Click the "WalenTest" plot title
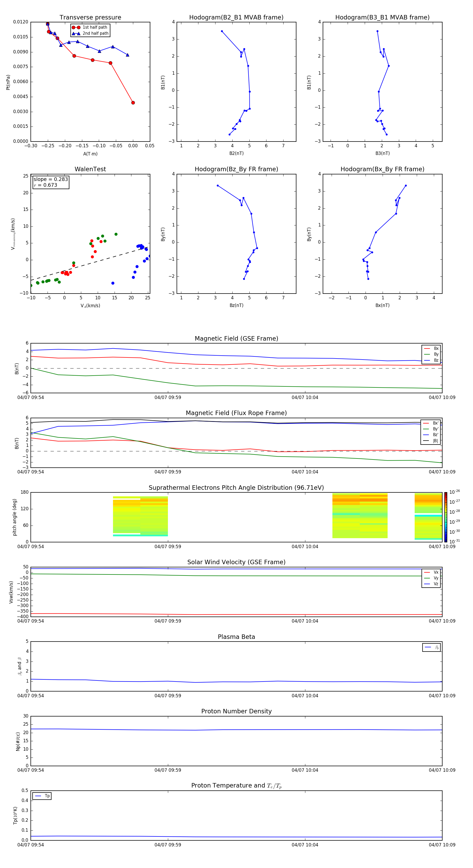The width and height of the screenshot is (473, 868). (x=90, y=169)
